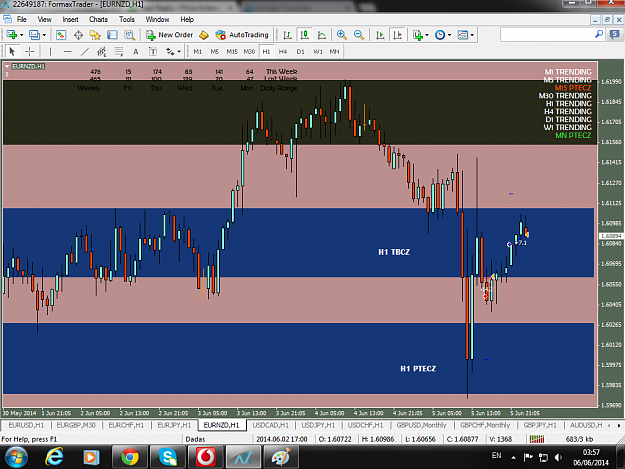Expand the Profiles dropdown arrow

point(44,35)
